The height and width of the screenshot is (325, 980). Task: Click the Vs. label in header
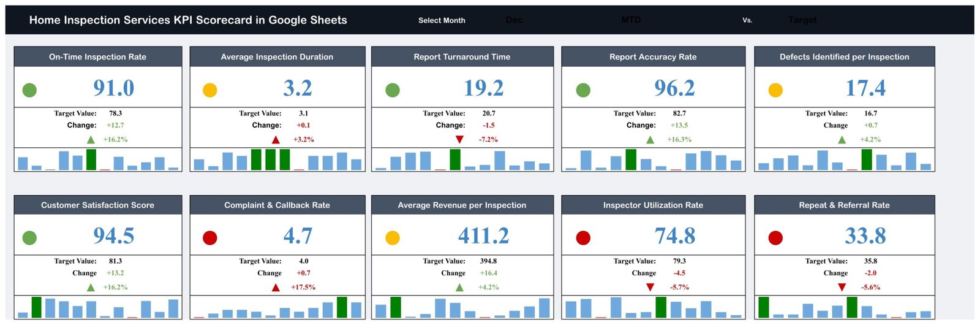click(747, 20)
